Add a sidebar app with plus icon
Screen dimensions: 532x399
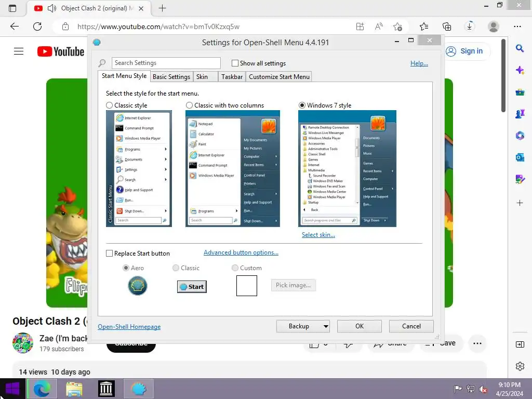tap(520, 203)
